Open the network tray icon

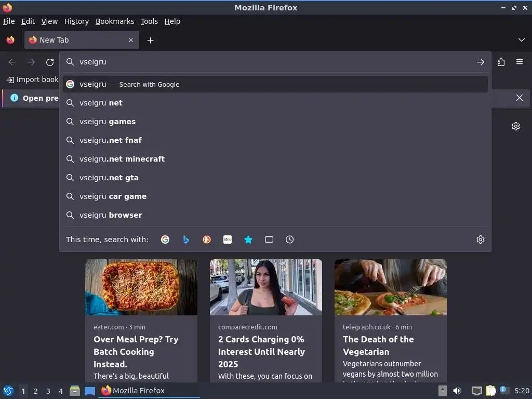[x=477, y=391]
